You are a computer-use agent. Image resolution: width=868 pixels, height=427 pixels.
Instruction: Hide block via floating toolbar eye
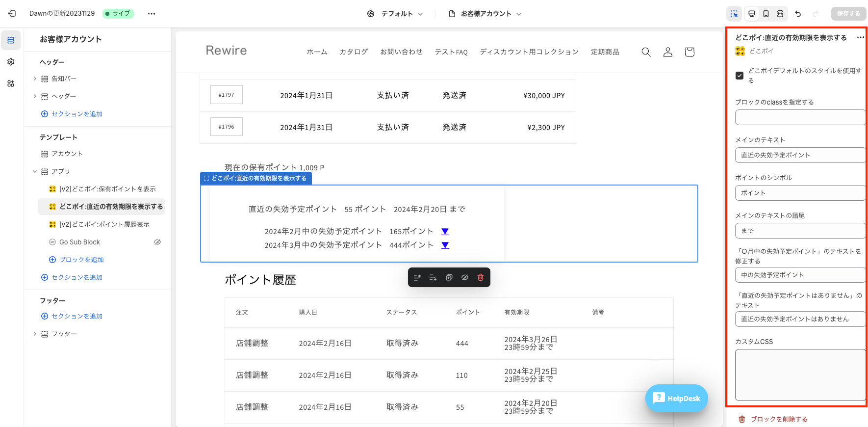(465, 277)
